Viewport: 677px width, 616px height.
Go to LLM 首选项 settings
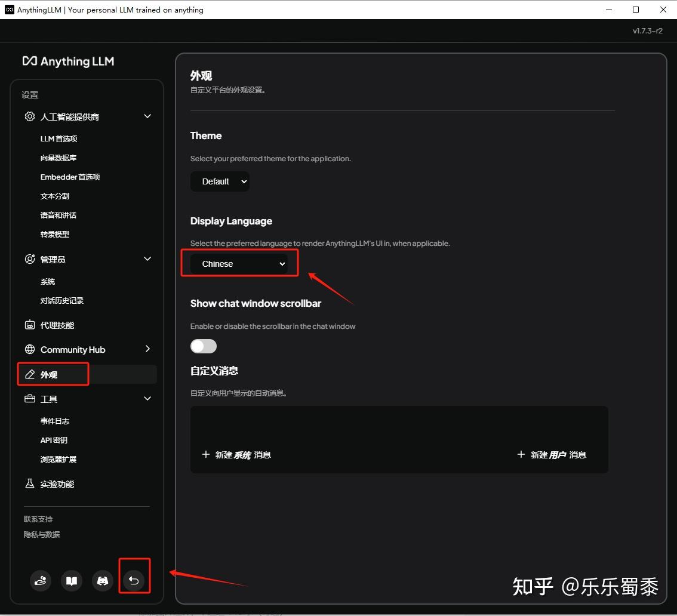click(x=59, y=138)
